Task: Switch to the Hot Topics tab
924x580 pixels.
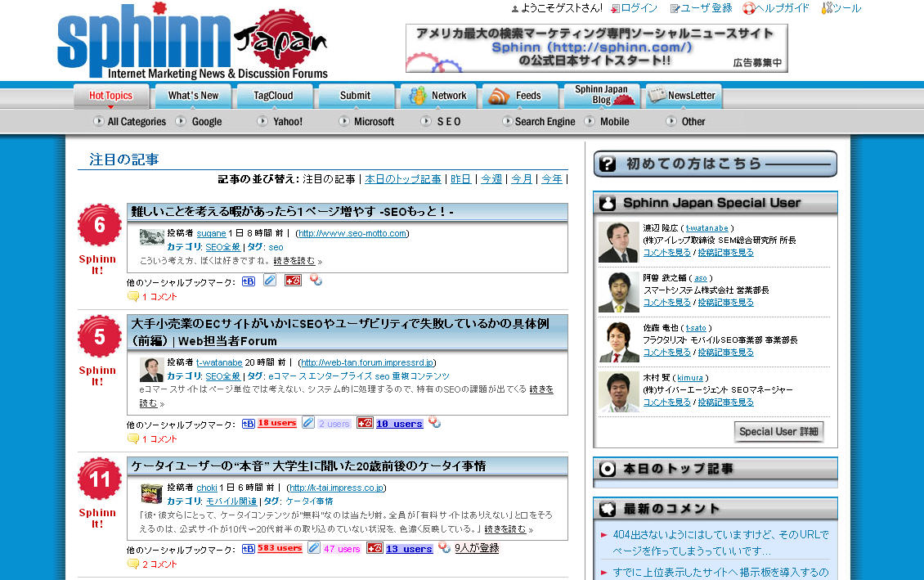Action: (x=110, y=96)
